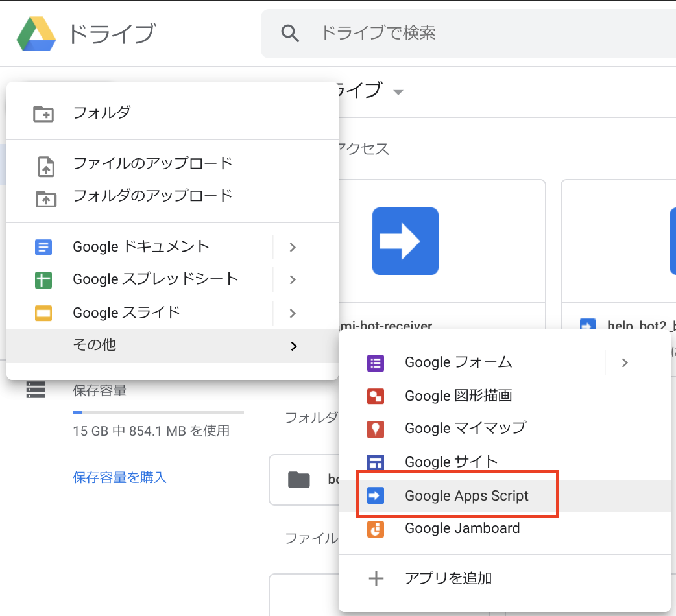
Task: Select the Google 図形描画 icon
Action: point(377,396)
